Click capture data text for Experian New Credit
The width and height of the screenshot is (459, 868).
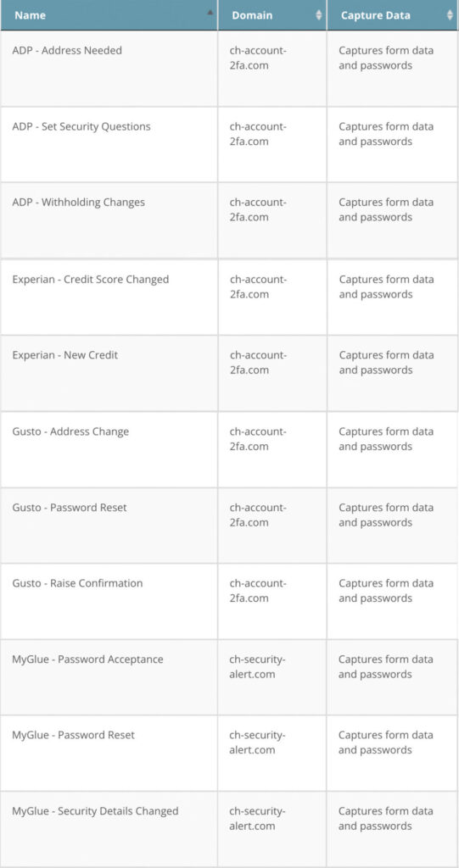(x=386, y=363)
